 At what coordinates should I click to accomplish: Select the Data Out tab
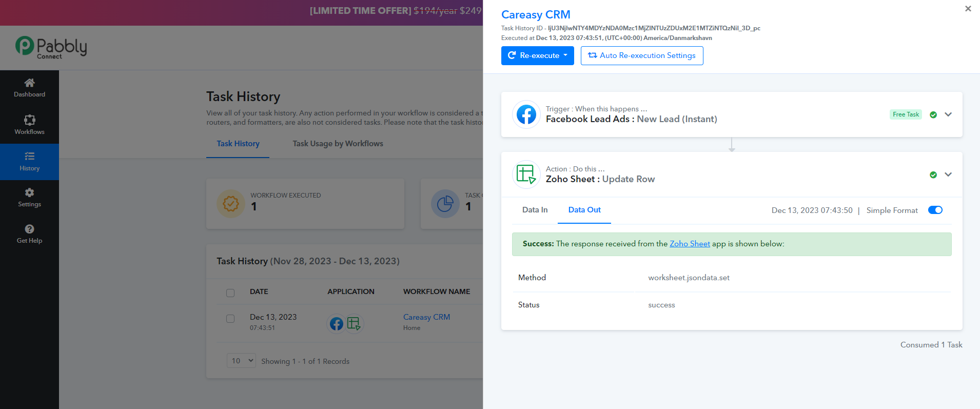point(584,210)
